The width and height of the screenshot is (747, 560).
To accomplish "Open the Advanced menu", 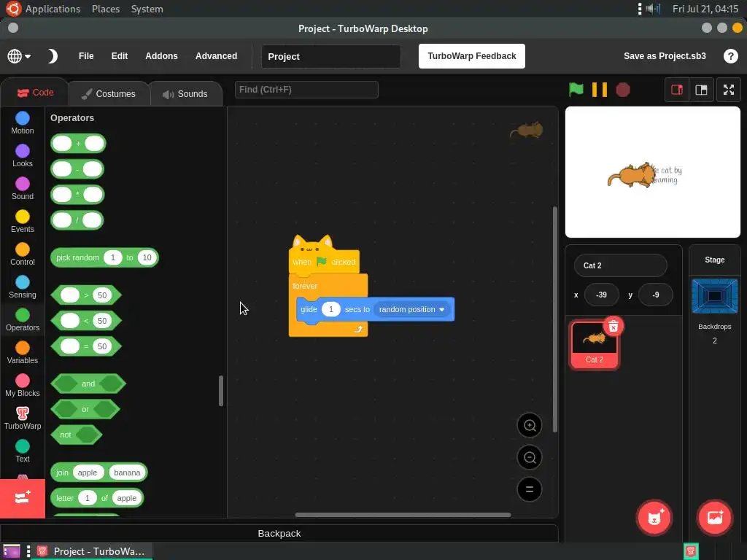I will point(216,56).
